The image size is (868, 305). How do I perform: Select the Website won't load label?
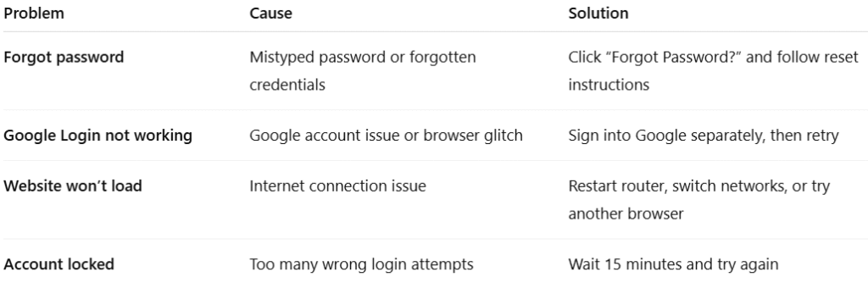(73, 186)
